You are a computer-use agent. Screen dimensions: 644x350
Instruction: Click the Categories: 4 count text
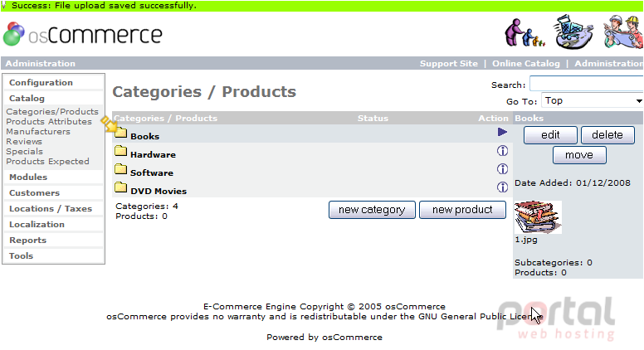click(x=147, y=206)
